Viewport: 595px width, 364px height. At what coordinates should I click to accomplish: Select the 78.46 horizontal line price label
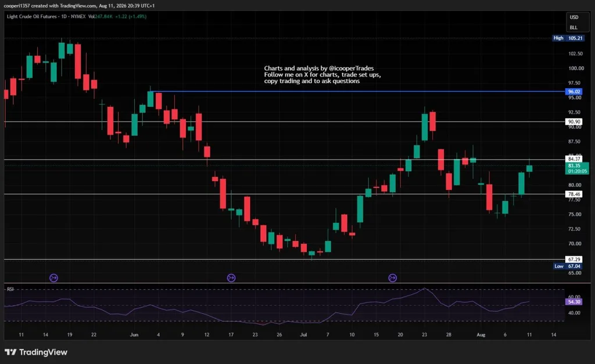coord(574,194)
